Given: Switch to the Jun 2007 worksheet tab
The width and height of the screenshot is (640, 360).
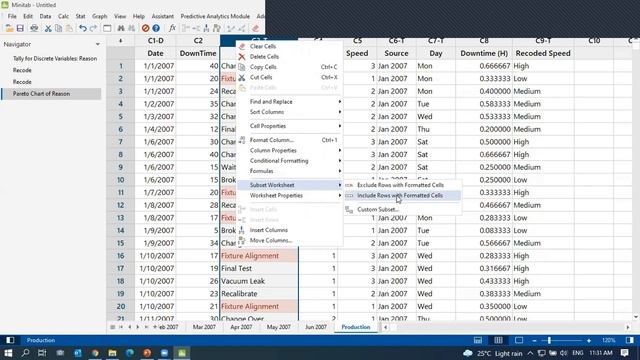Looking at the screenshot, I should (316, 327).
